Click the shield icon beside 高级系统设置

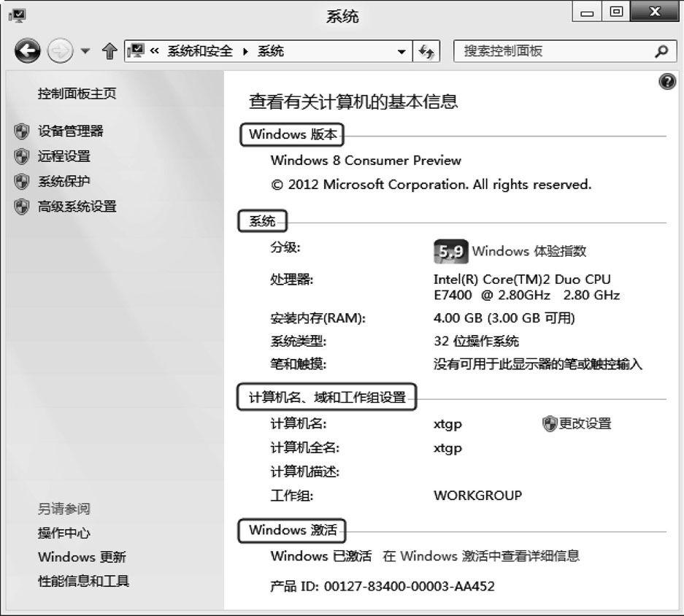21,207
